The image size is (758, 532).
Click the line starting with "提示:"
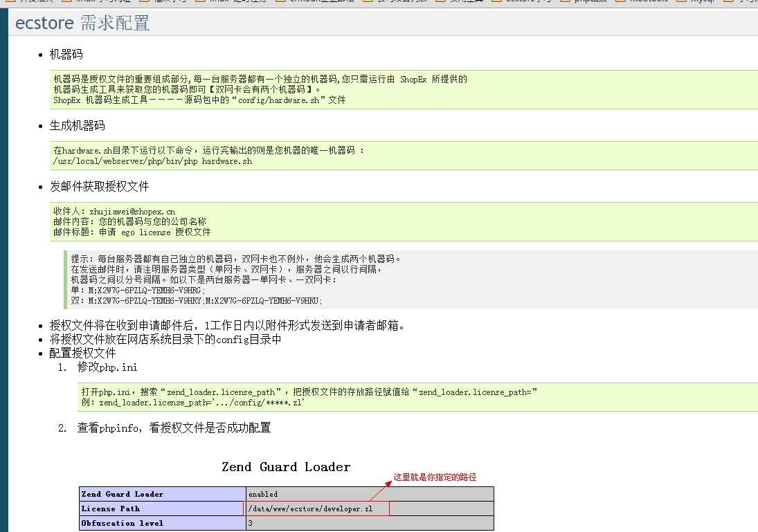(x=236, y=259)
